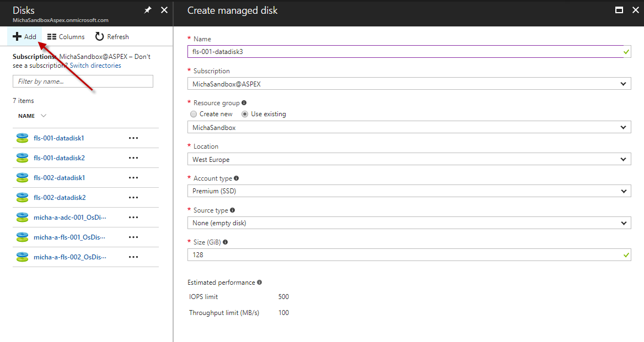Open disk micha-a-fls-002_OsDis…
Image resolution: width=644 pixels, height=342 pixels.
tap(70, 257)
